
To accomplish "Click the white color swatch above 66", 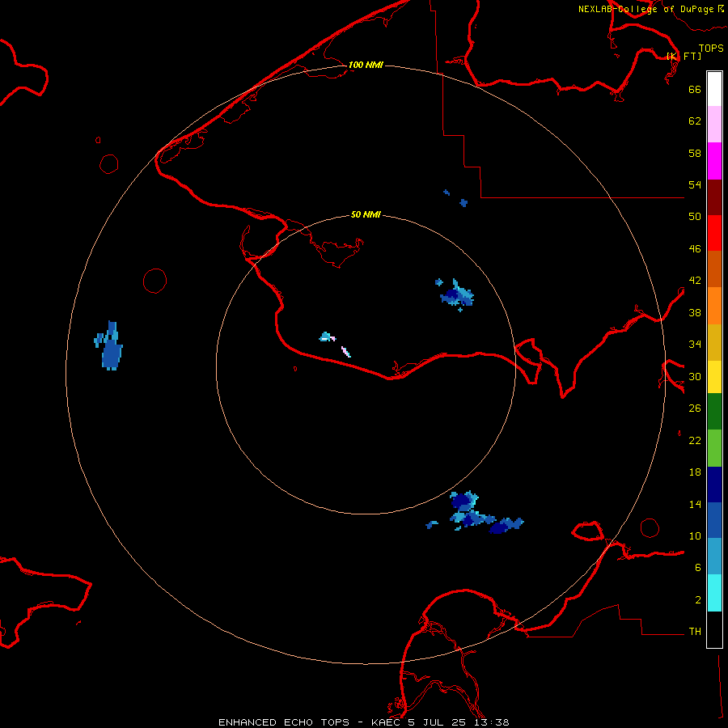I will tap(714, 89).
